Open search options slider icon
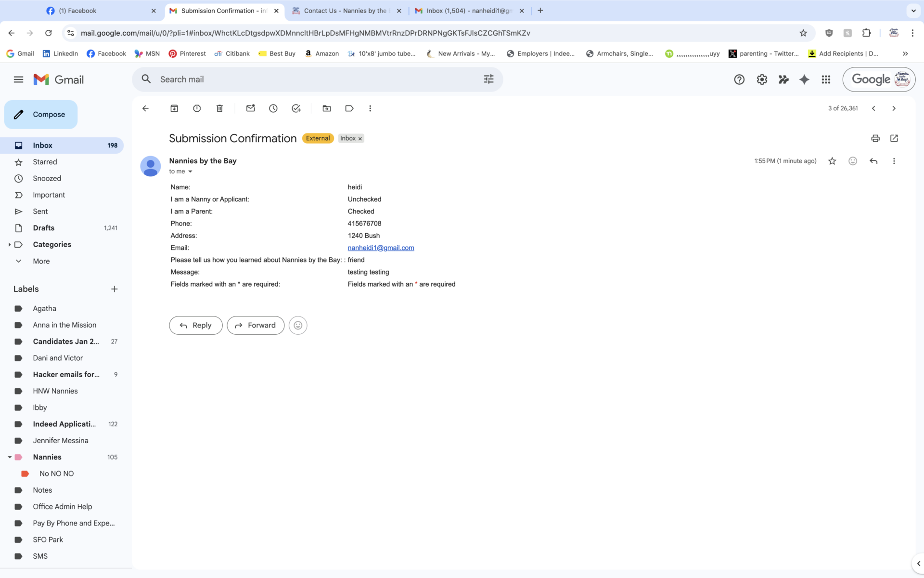The width and height of the screenshot is (924, 578). coord(488,79)
